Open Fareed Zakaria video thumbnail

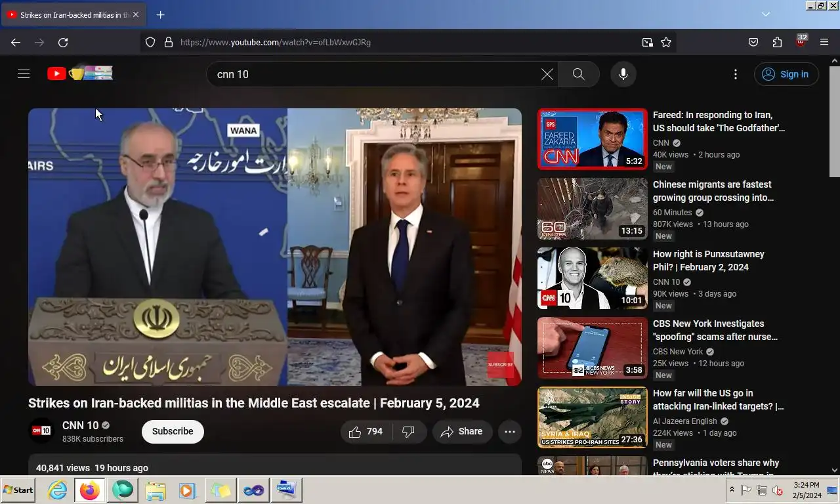coord(592,139)
